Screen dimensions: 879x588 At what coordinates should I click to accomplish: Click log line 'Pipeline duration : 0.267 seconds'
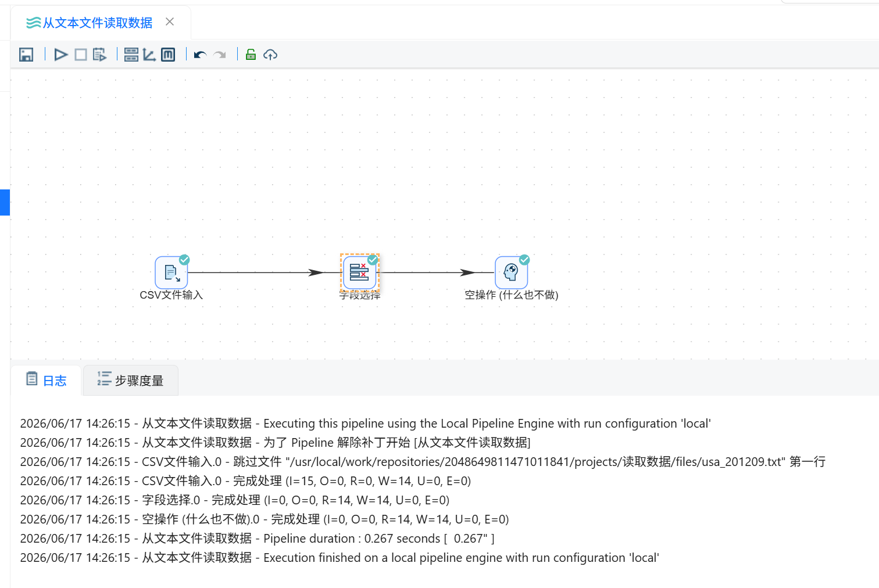click(x=258, y=539)
